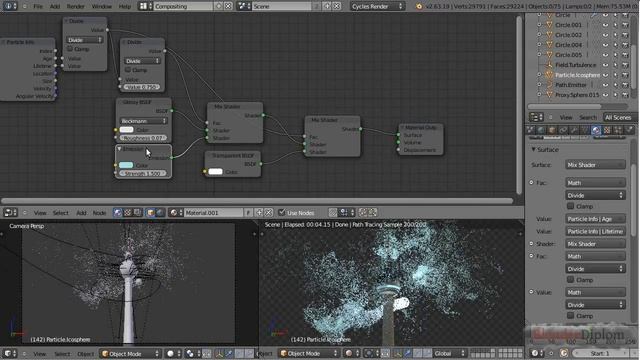Collapse the Surface panel
The image size is (640, 360).
533,150
